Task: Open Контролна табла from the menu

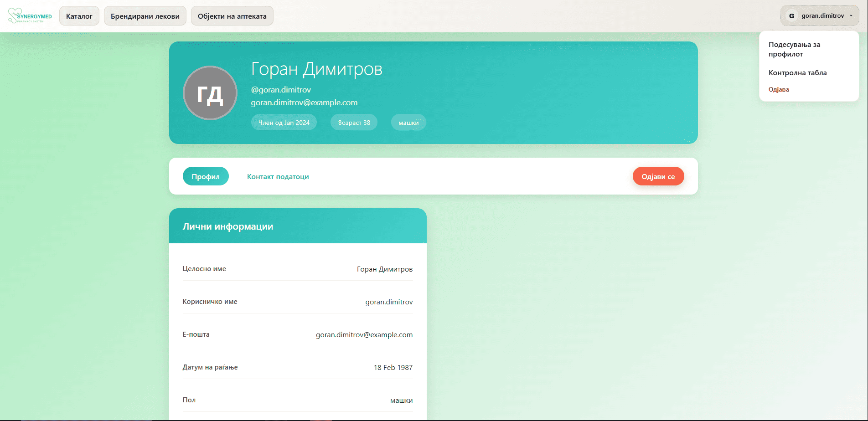Action: point(797,73)
